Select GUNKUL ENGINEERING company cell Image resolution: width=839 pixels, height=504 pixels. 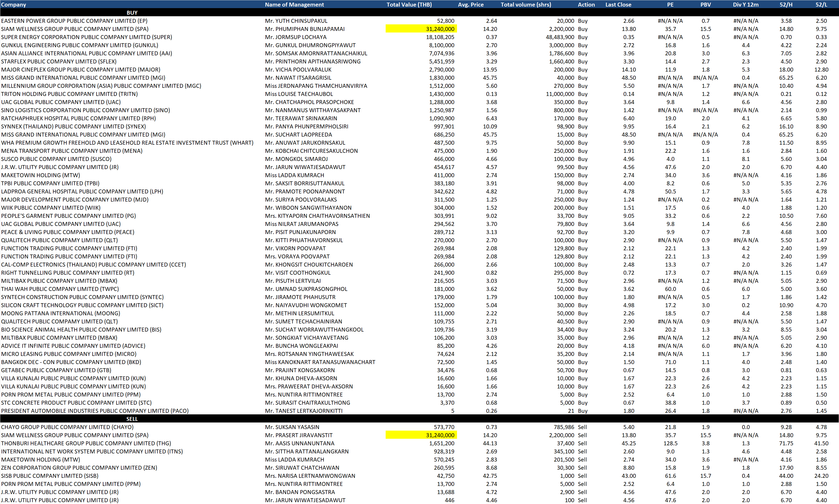click(79, 45)
